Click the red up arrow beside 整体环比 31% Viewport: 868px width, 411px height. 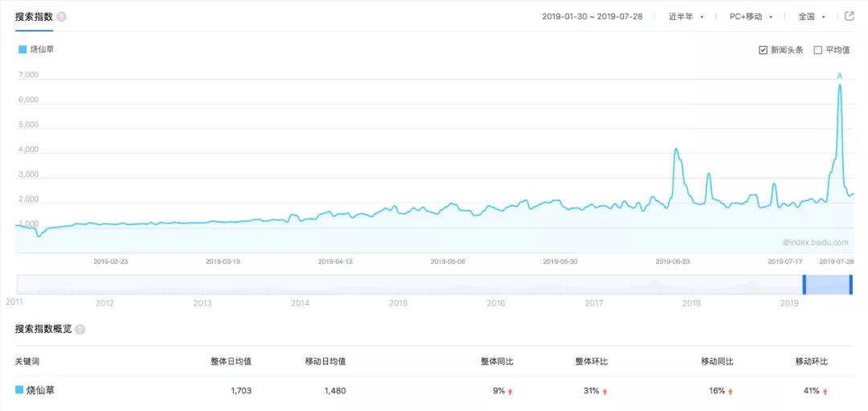coord(604,391)
